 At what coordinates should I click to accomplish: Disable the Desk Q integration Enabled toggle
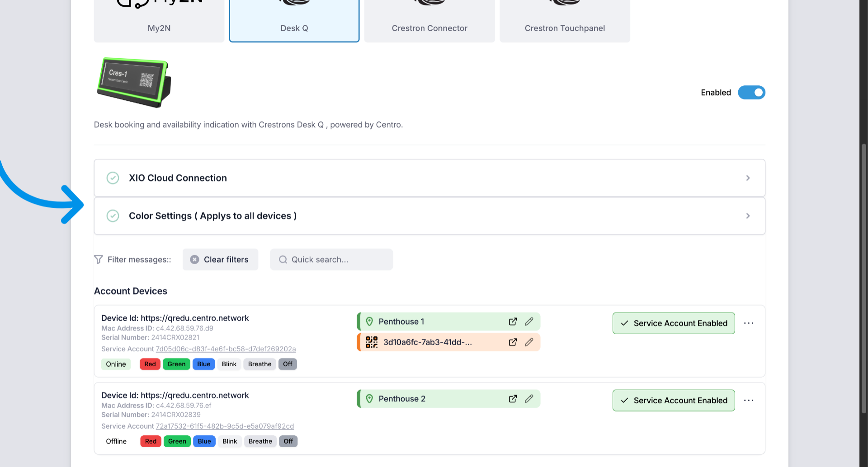click(x=751, y=92)
